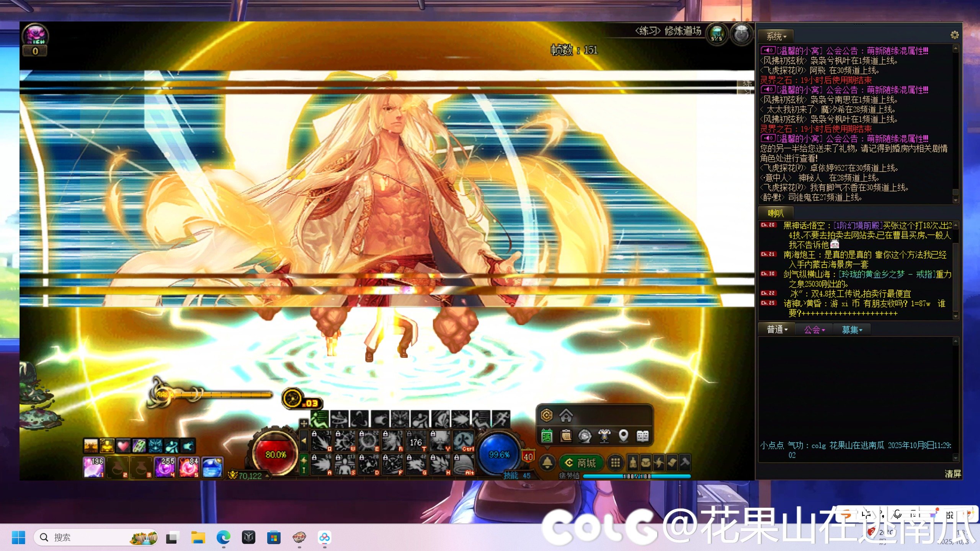The height and width of the screenshot is (551, 980).
Task: Toggle the skill bar move crosshair handle
Action: click(304, 423)
